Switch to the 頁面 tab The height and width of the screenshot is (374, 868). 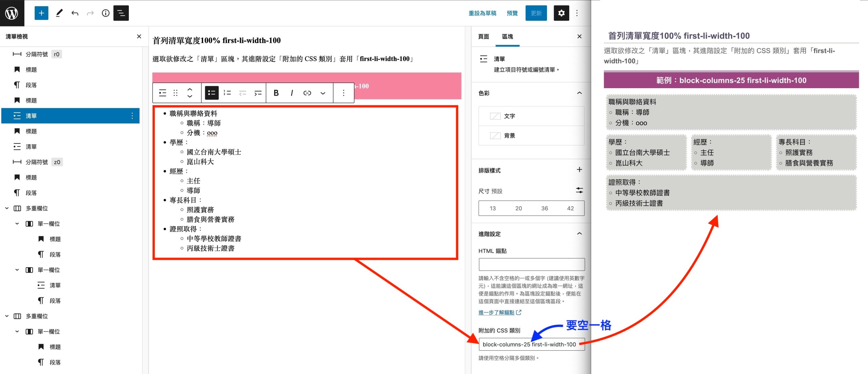pyautogui.click(x=484, y=36)
